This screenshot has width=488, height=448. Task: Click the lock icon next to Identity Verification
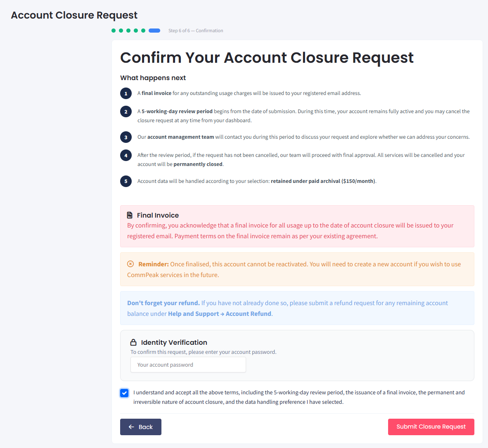coord(133,342)
